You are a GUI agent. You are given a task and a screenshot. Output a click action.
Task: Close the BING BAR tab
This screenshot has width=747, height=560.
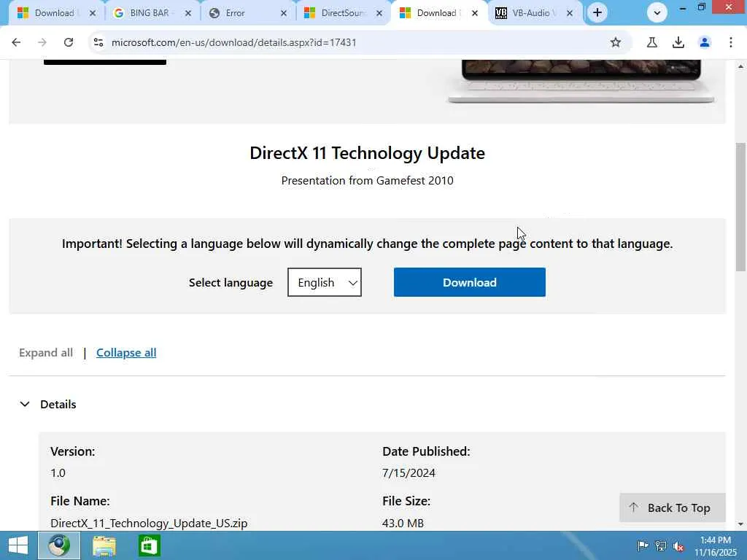click(x=188, y=13)
